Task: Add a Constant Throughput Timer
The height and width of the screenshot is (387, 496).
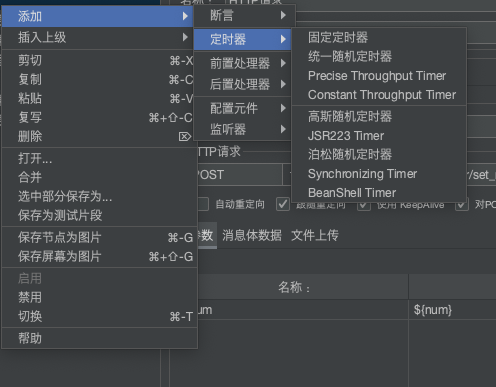Action: [379, 95]
